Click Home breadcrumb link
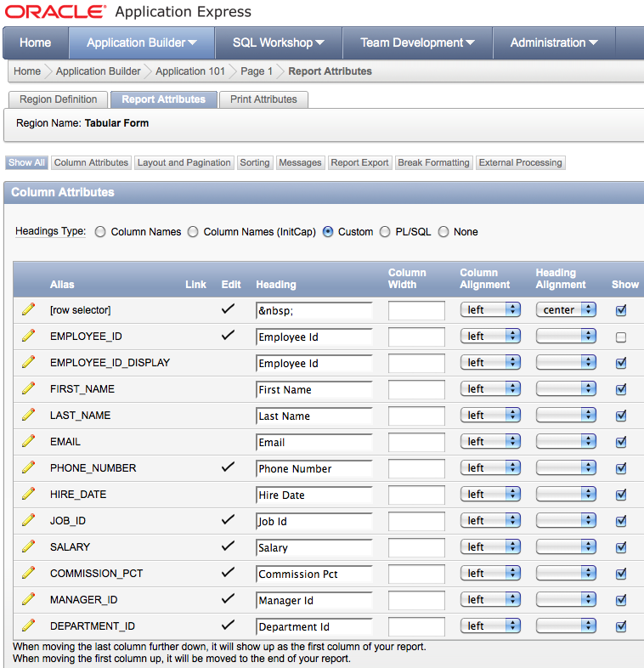The width and height of the screenshot is (644, 668). coord(27,71)
